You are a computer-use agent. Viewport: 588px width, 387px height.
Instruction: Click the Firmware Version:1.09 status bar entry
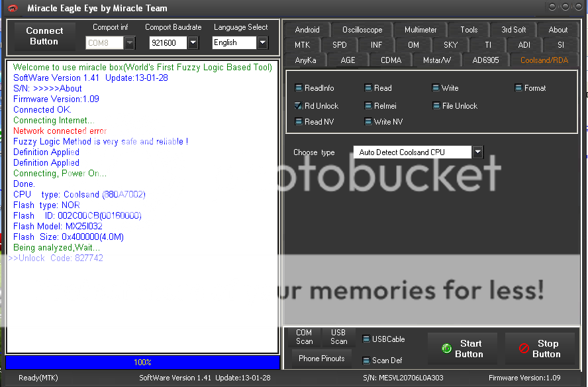pos(524,378)
